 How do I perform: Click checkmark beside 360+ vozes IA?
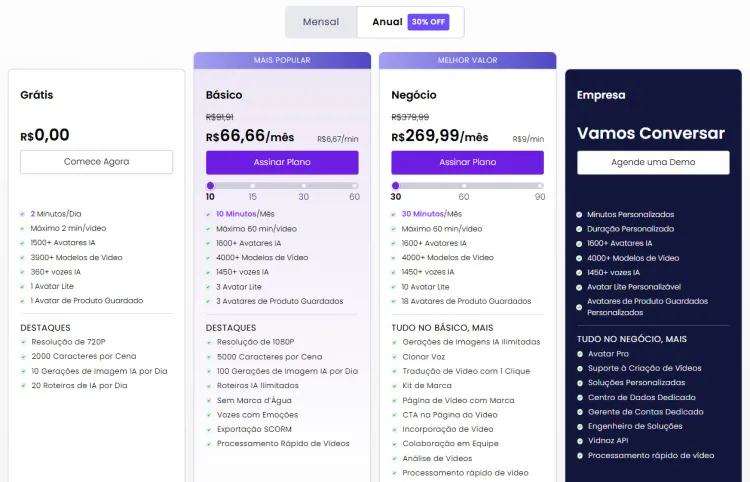tap(22, 272)
